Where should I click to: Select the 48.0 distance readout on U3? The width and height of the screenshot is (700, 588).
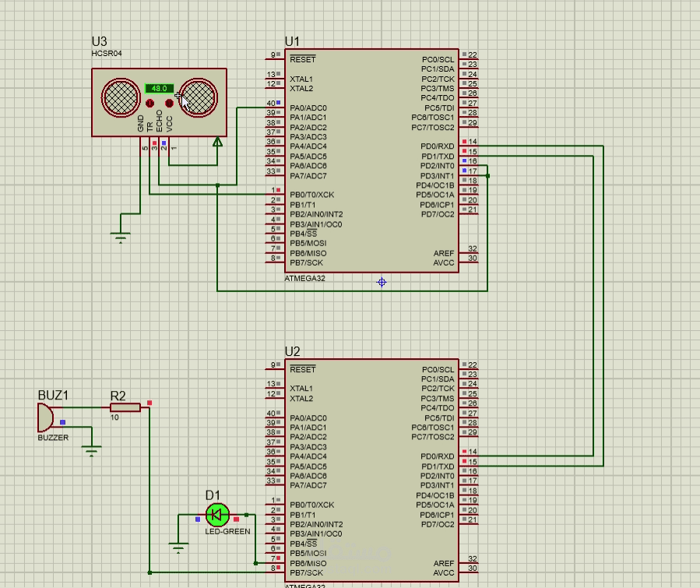click(x=159, y=89)
